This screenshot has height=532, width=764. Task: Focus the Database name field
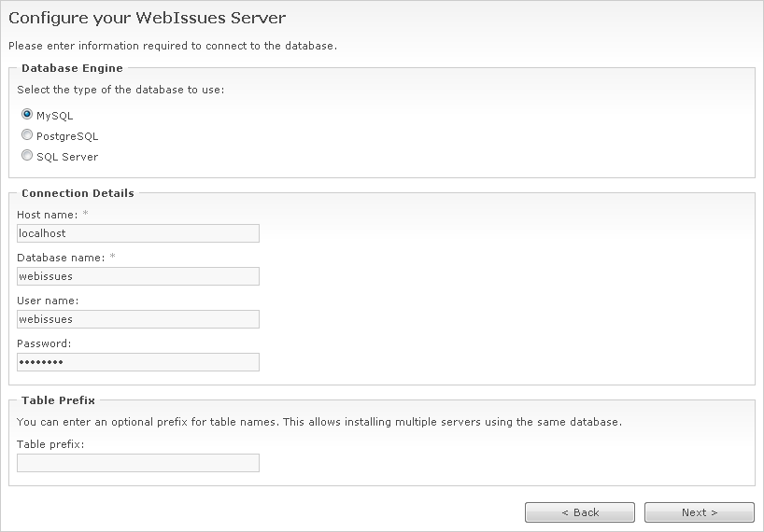pos(138,276)
